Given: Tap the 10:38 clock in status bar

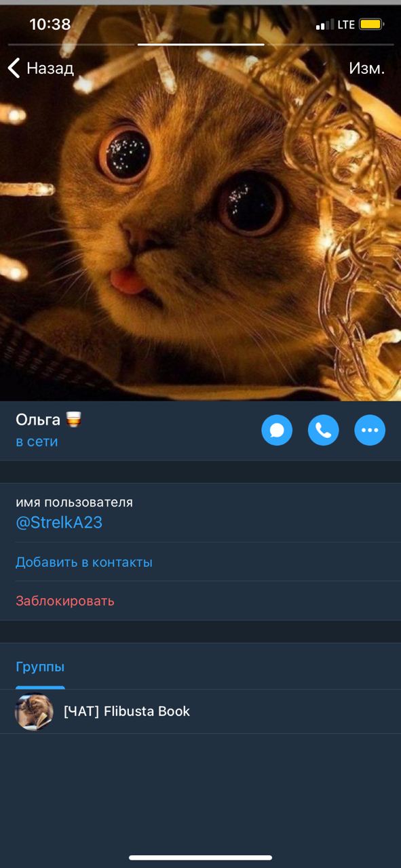Looking at the screenshot, I should 50,24.
